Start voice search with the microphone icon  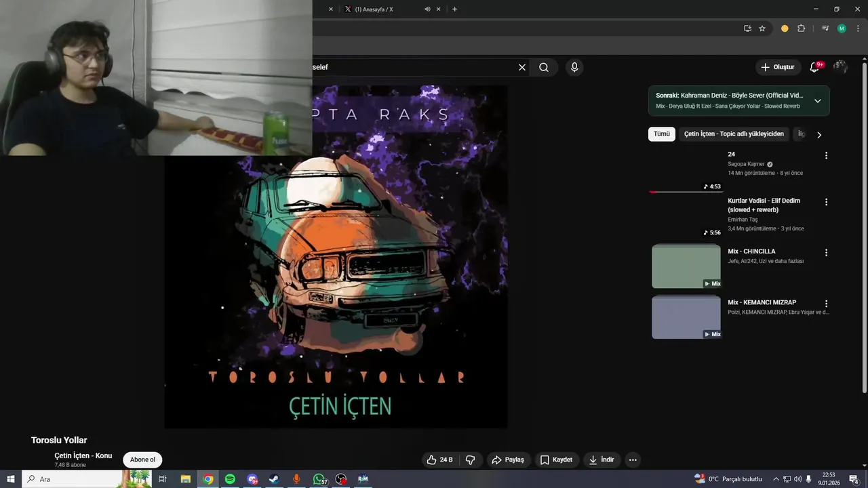tap(574, 67)
